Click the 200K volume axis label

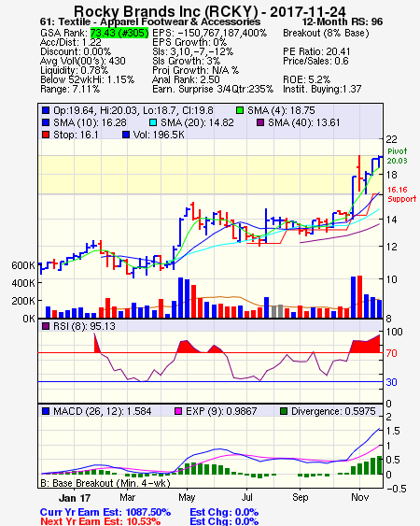(23, 301)
